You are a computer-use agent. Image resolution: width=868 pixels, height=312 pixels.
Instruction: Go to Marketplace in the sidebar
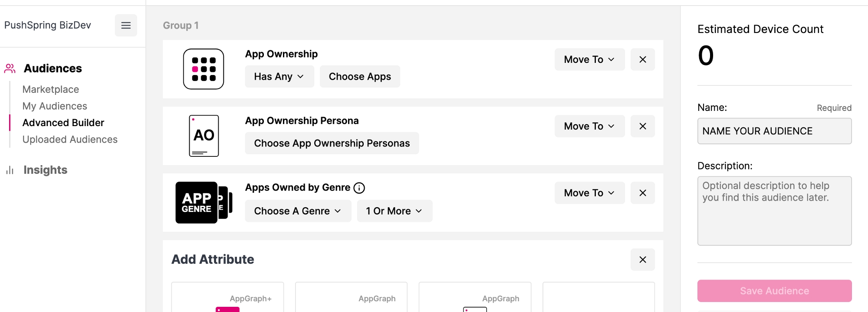click(x=51, y=89)
